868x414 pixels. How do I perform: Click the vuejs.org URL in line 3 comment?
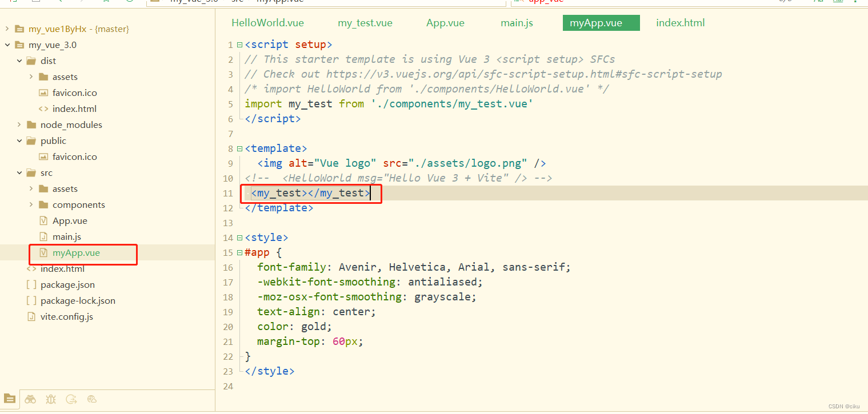pyautogui.click(x=524, y=74)
